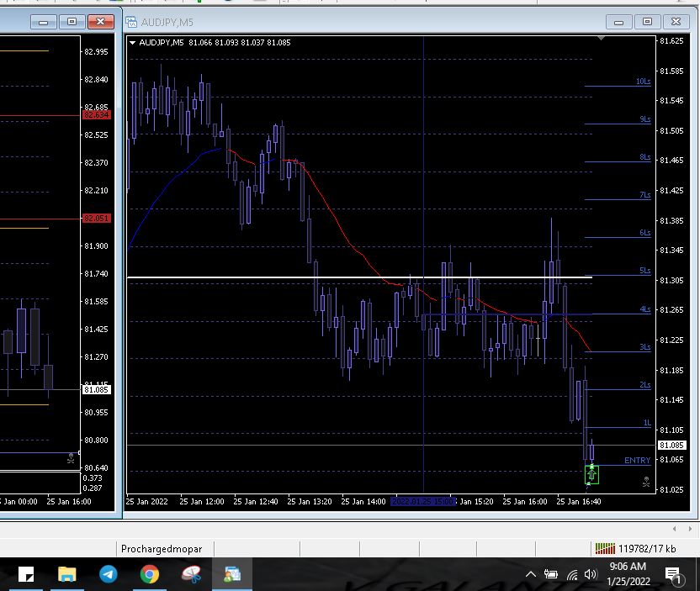
Task: Click the Prochargedmopar profile in the status bar
Action: (162, 549)
